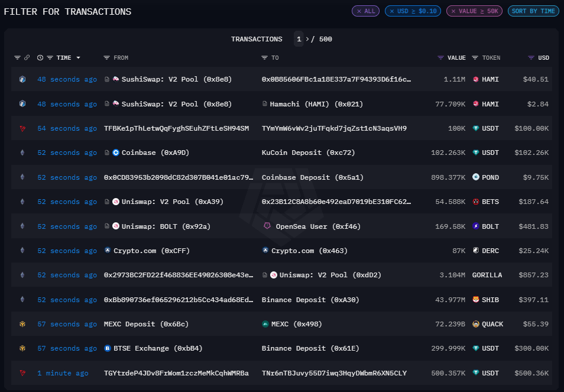This screenshot has width=564, height=392.
Task: Open sender address TGYtrdeP4JDv8FrWom1zczMeMkCqhWMRBa
Action: (176, 373)
